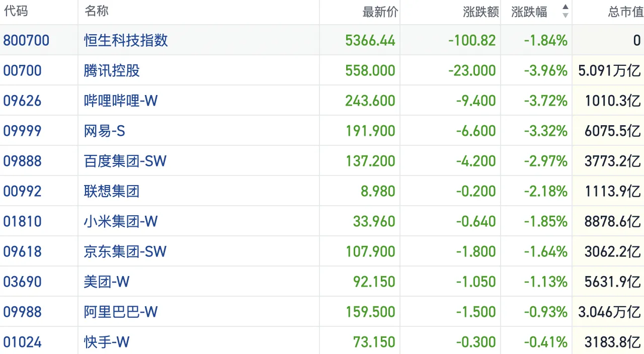
Task: Sort the table by 涨跌额 column header
Action: click(480, 12)
